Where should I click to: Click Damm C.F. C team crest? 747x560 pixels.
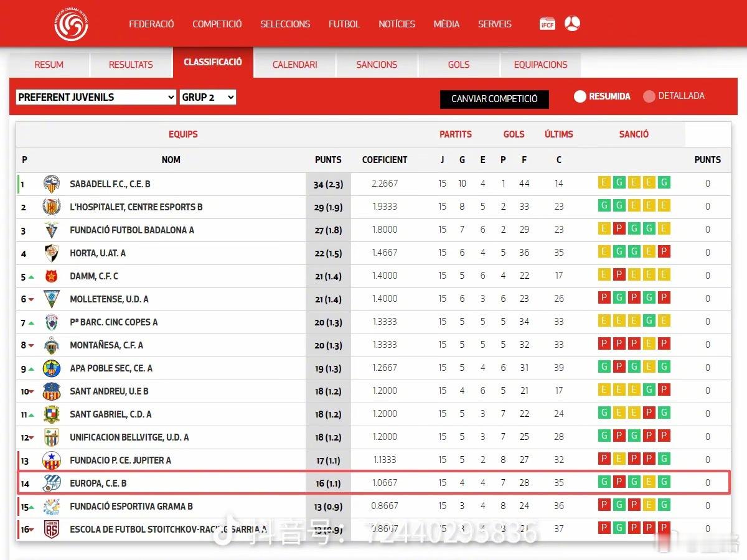52,276
